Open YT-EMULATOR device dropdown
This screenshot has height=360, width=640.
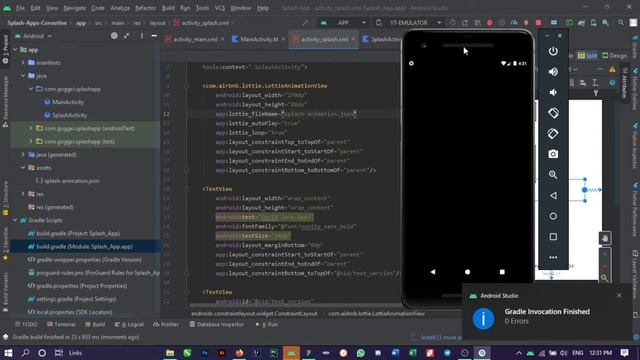[x=410, y=23]
